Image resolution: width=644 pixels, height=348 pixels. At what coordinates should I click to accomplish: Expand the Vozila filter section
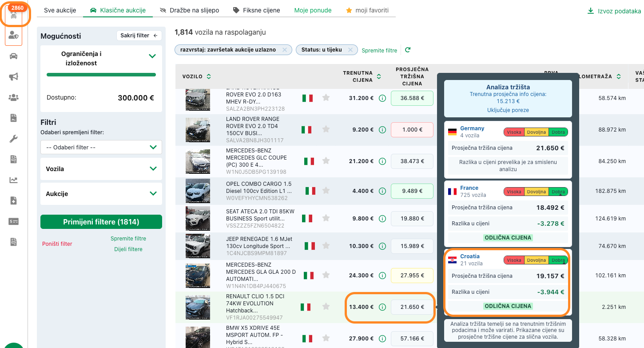coord(101,169)
